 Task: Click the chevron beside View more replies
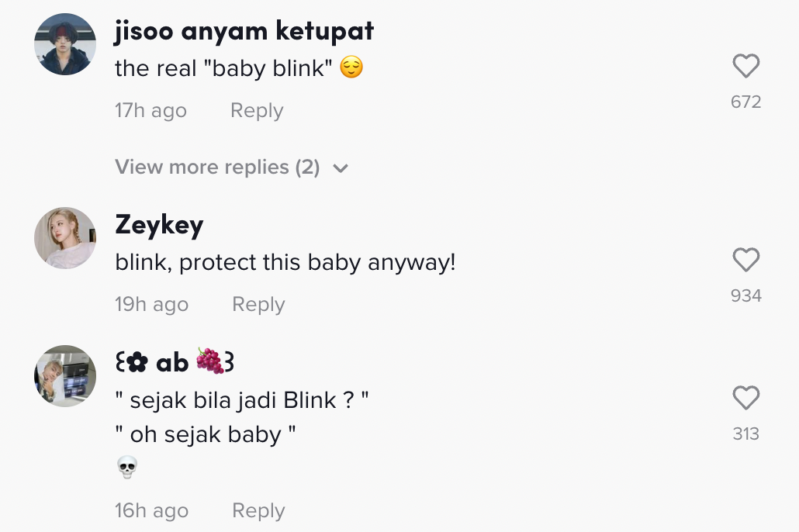341,168
